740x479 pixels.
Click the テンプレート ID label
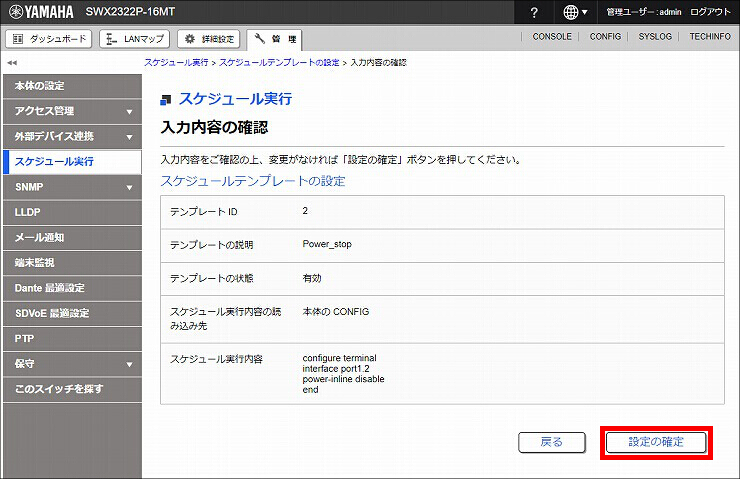(x=204, y=212)
